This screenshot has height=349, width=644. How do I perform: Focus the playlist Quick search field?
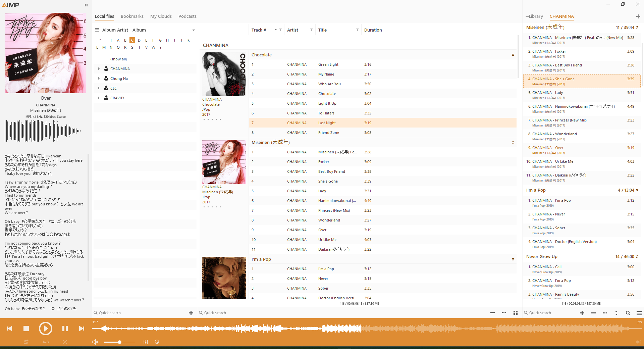click(550, 313)
